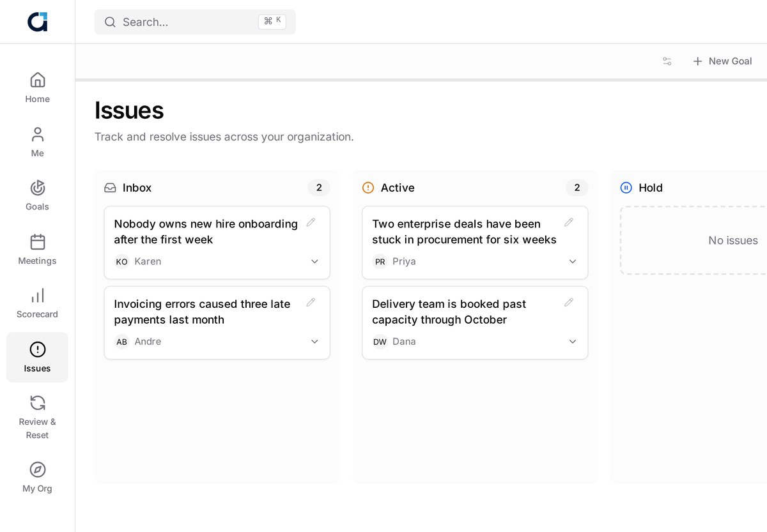The width and height of the screenshot is (767, 532).
Task: Click the PR avatar for Priya
Action: [380, 262]
